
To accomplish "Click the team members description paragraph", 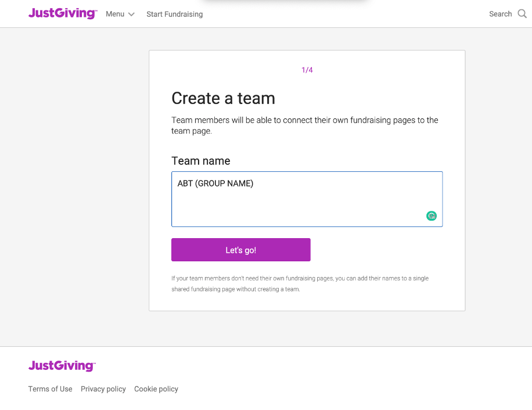I will (305, 125).
